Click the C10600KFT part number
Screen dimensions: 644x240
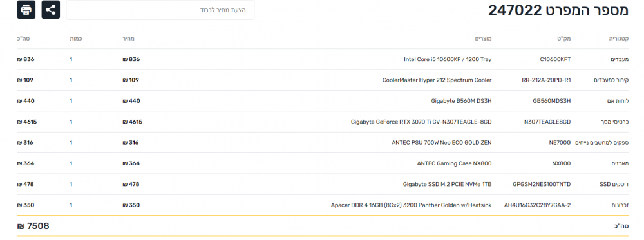(555, 59)
